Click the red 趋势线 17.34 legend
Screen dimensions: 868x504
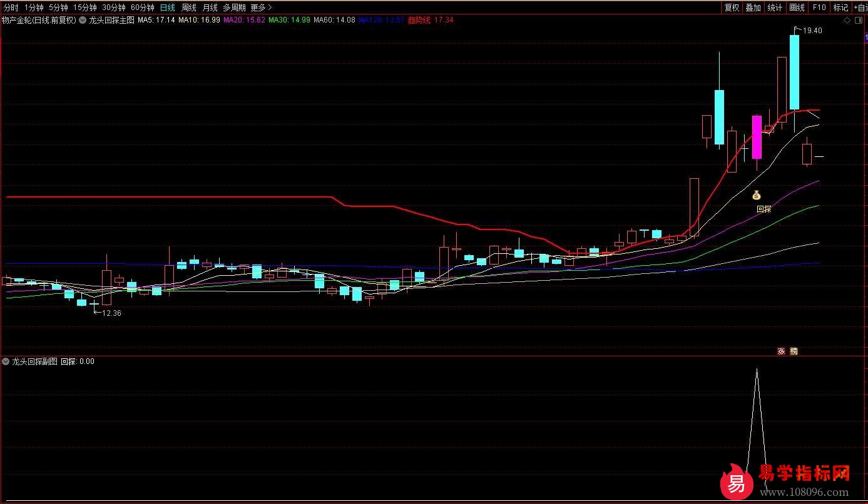click(431, 20)
